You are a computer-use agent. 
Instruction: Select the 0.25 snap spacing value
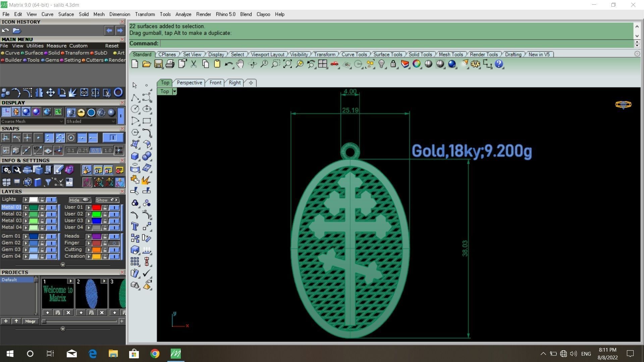click(83, 150)
